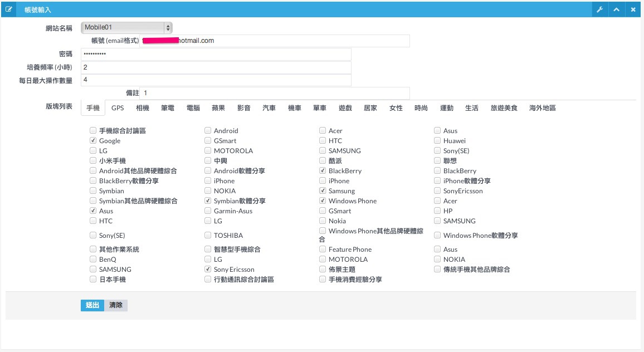
Task: Check the Symbian checkbox
Action: [x=93, y=190]
